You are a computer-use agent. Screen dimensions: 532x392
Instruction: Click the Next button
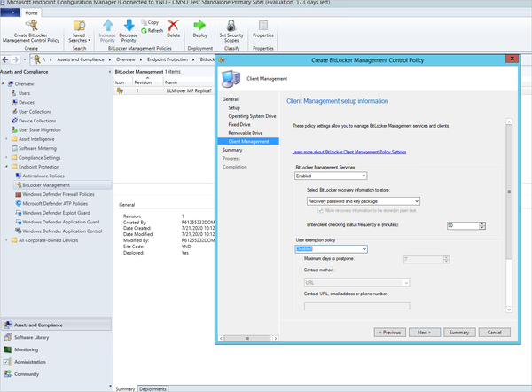click(x=425, y=333)
